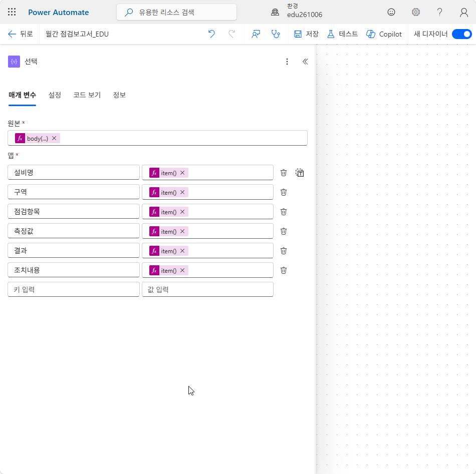Delete the 조치내용 map row
The image size is (476, 474).
284,270
